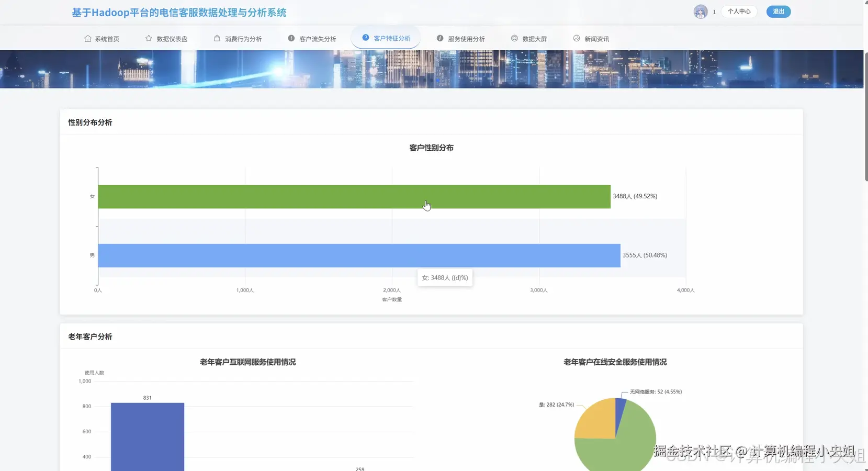Click the x-axis tick "2,000人"
The height and width of the screenshot is (471, 868).
[392, 290]
